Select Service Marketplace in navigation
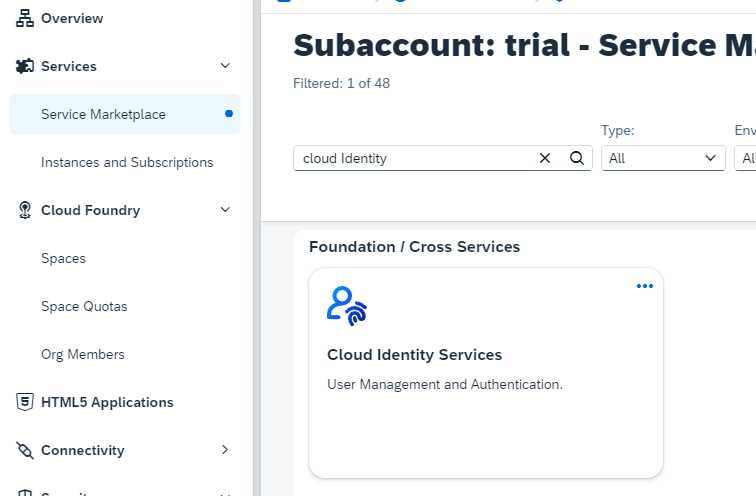The image size is (756, 496). (x=103, y=114)
